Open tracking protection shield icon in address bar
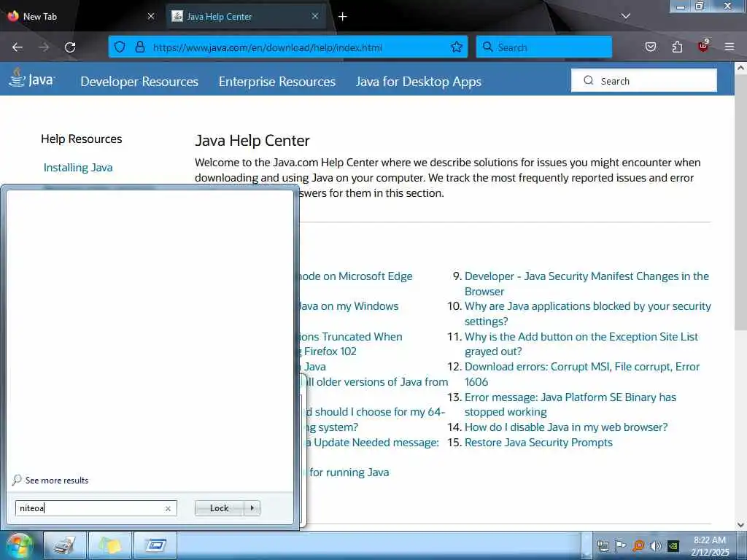The width and height of the screenshot is (747, 560). tap(120, 47)
